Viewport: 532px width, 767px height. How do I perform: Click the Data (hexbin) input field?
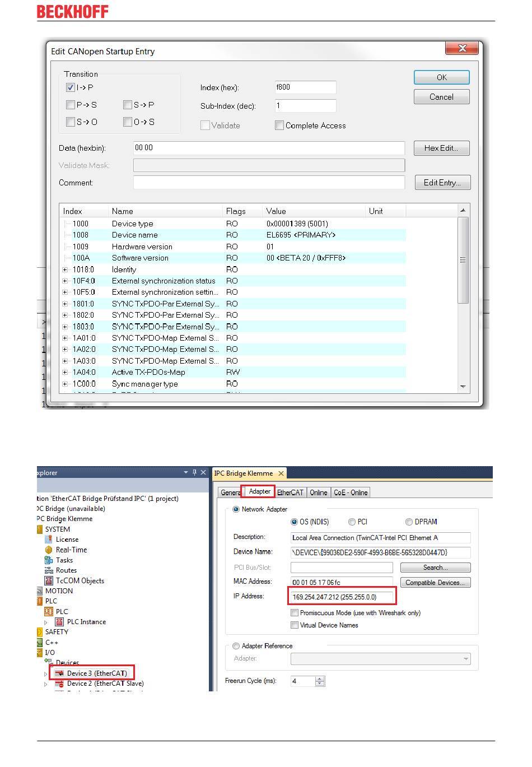269,148
